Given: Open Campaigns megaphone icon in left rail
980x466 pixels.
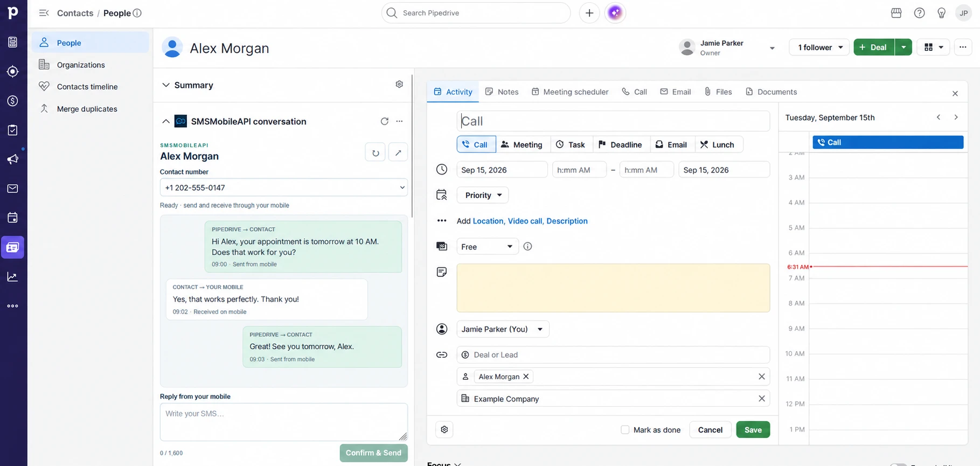Looking at the screenshot, I should click(x=13, y=159).
